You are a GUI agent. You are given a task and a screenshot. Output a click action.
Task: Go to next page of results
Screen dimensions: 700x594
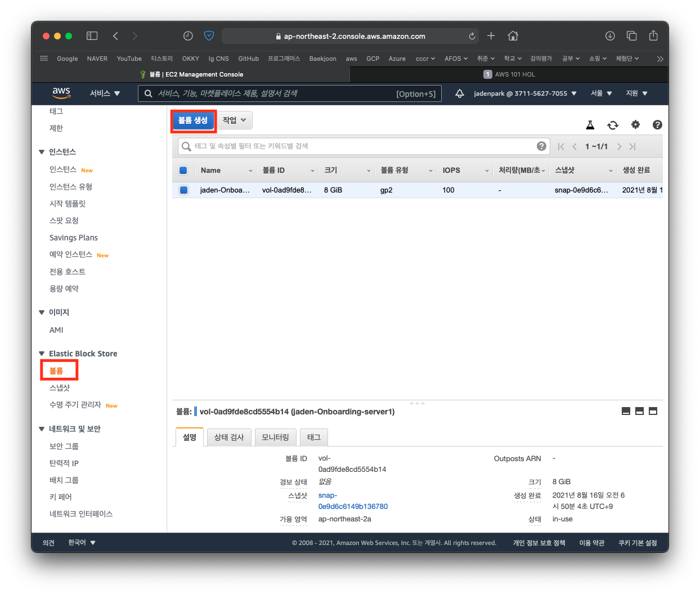click(x=619, y=146)
